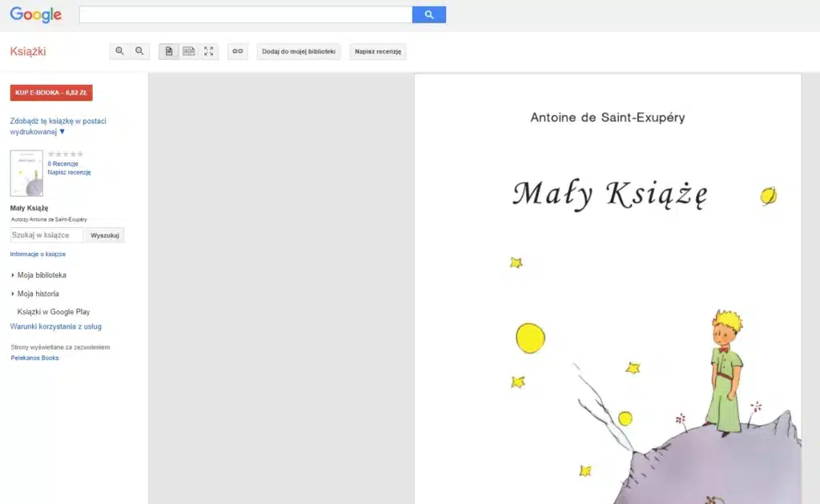The width and height of the screenshot is (820, 504).
Task: Expand Zdobądź tę książkę w postaci wydrukowanej
Action: pyautogui.click(x=58, y=126)
